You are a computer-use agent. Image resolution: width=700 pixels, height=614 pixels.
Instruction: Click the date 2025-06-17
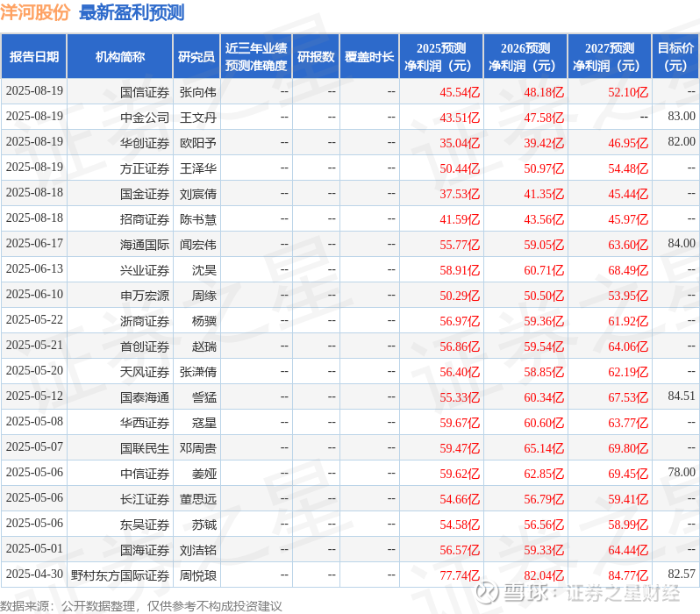pyautogui.click(x=34, y=243)
